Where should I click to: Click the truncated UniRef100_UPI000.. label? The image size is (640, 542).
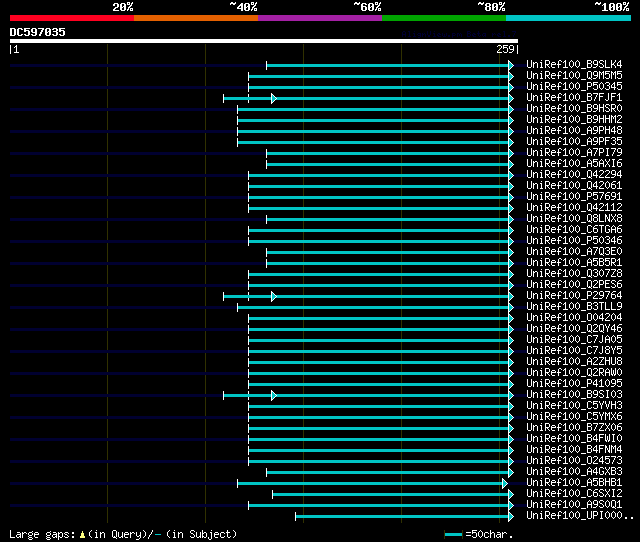[580, 516]
